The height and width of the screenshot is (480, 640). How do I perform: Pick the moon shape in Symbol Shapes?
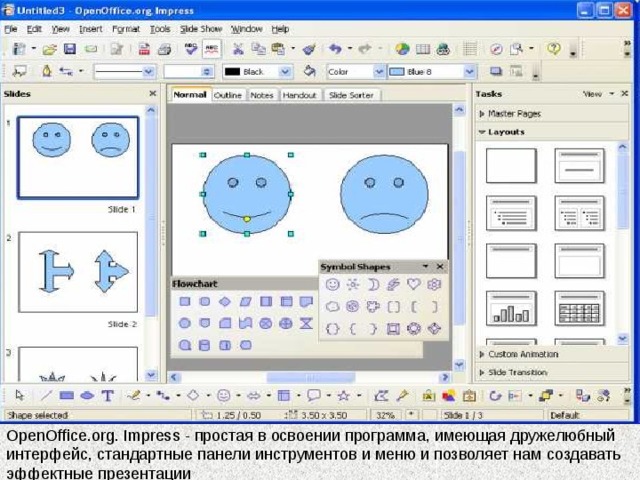point(373,284)
